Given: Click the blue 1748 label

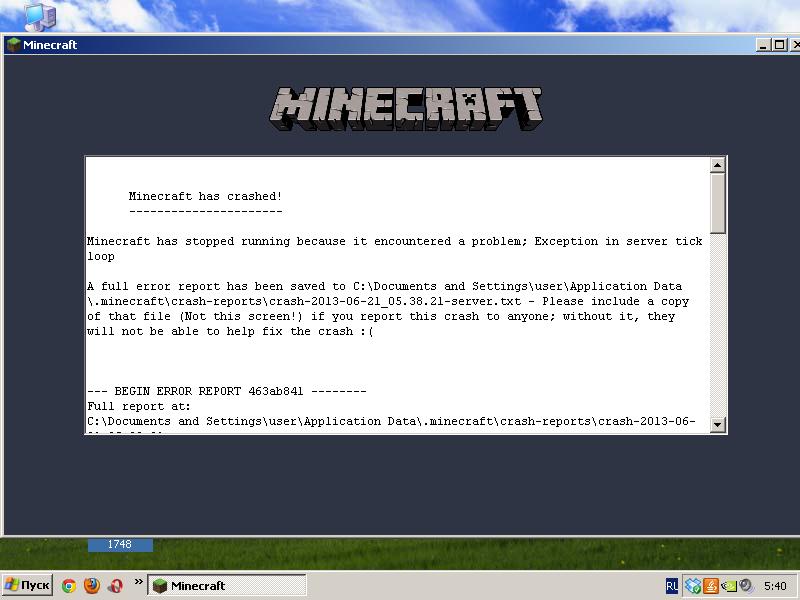Looking at the screenshot, I should (120, 544).
